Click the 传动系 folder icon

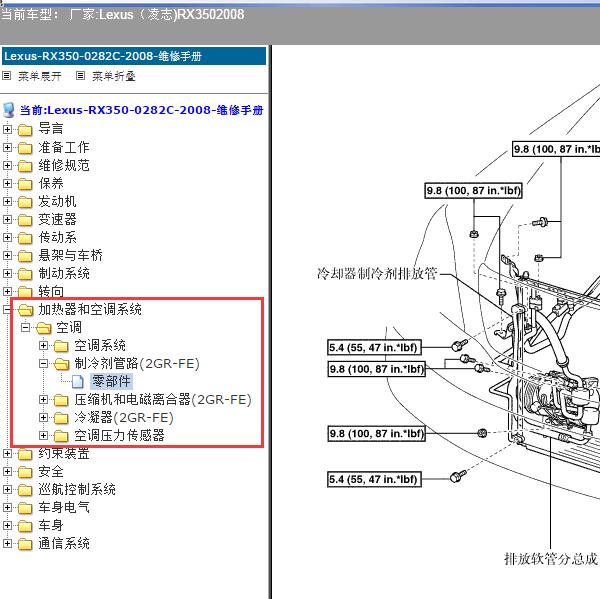[25, 238]
